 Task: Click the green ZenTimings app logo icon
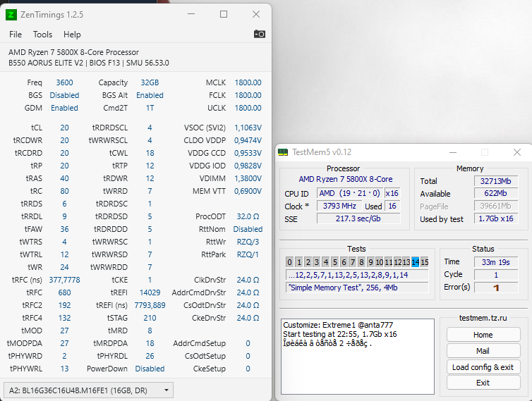(x=11, y=15)
